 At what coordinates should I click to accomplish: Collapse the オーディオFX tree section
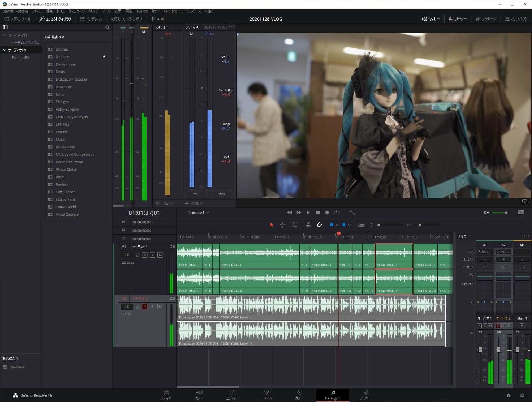tap(4, 50)
